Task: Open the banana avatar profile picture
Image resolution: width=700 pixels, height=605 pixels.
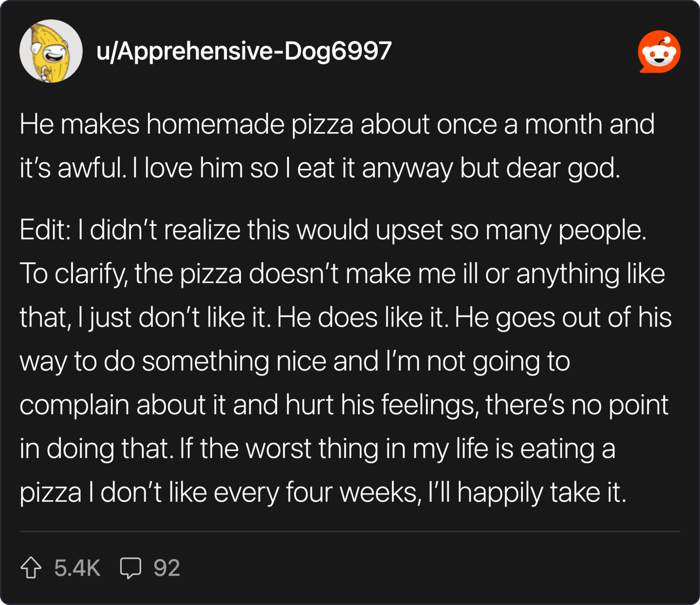Action: click(x=51, y=51)
